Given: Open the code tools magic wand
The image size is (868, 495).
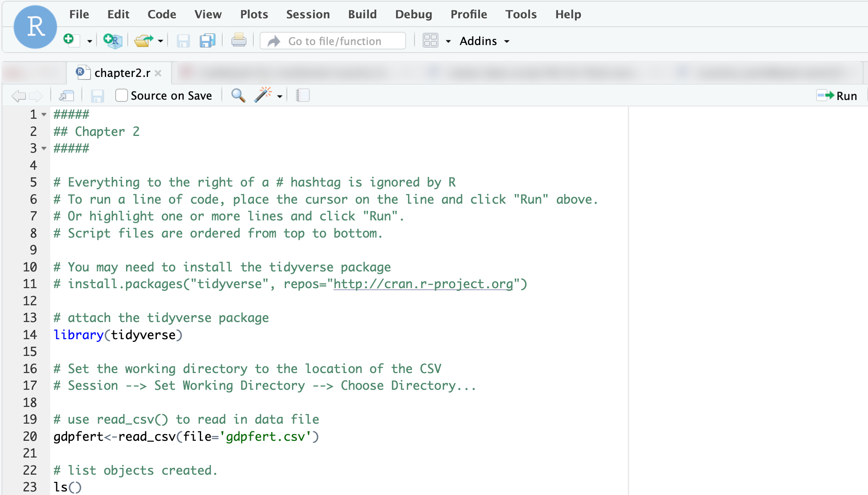Looking at the screenshot, I should point(264,95).
